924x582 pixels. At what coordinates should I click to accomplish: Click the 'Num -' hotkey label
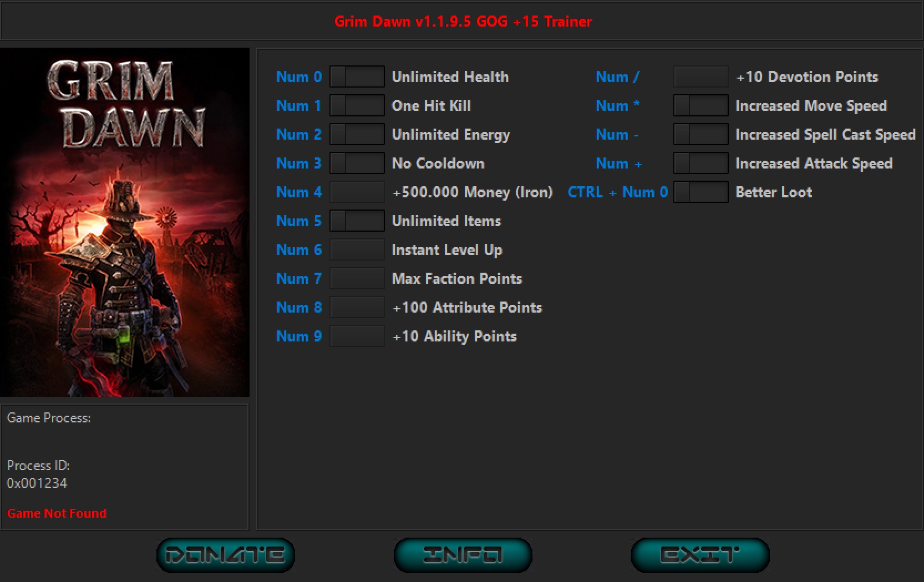617,135
